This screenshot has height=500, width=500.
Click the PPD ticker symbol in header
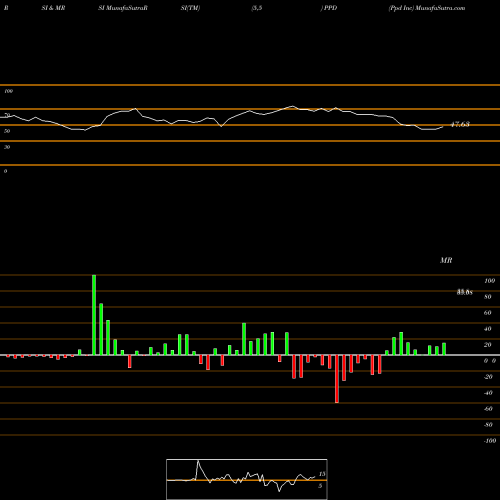(330, 8)
